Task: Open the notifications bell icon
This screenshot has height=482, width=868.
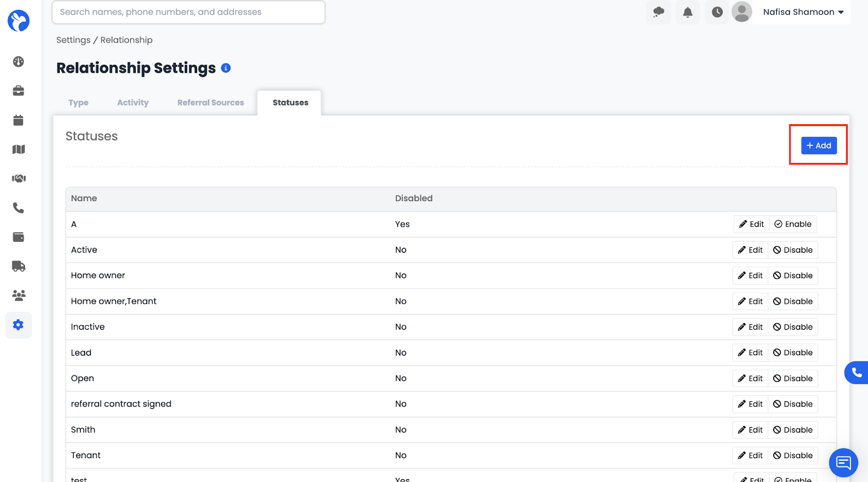Action: [x=687, y=12]
